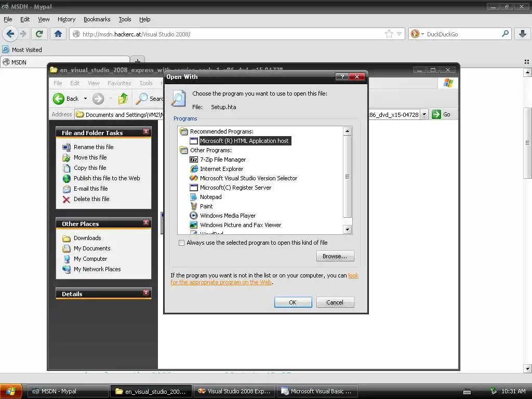
Task: Click the Delete this file red X icon
Action: point(66,199)
